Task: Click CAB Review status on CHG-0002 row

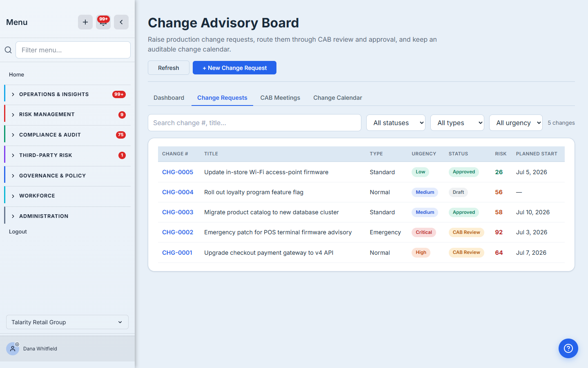Action: click(466, 232)
